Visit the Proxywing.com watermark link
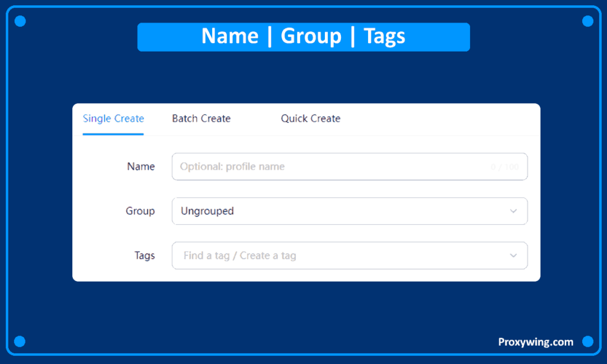Screen dimensions: 607x364 pos(535,341)
